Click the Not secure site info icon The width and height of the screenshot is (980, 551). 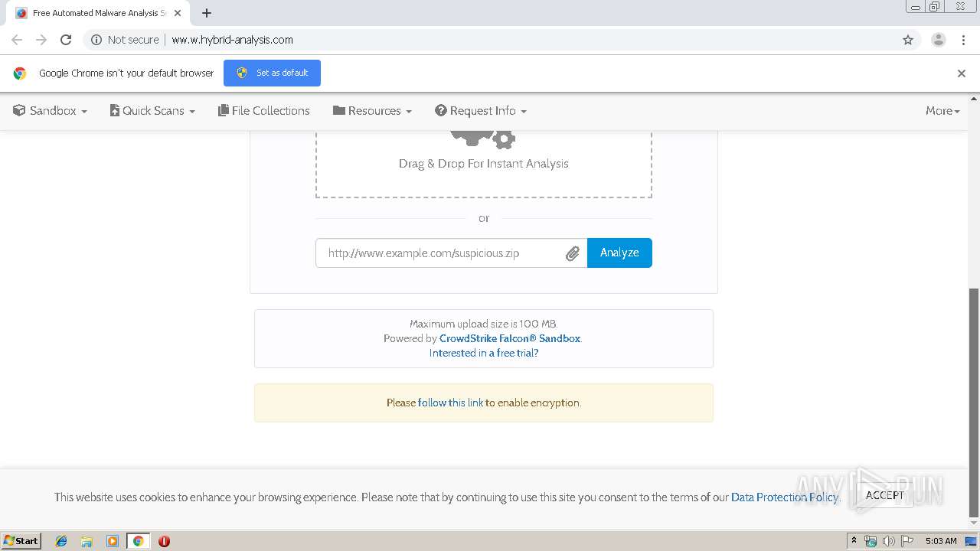pos(96,40)
